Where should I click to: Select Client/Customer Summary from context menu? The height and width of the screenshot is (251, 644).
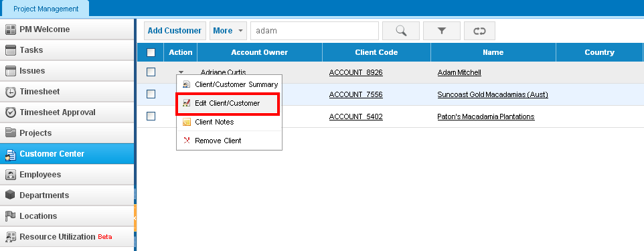pyautogui.click(x=229, y=84)
